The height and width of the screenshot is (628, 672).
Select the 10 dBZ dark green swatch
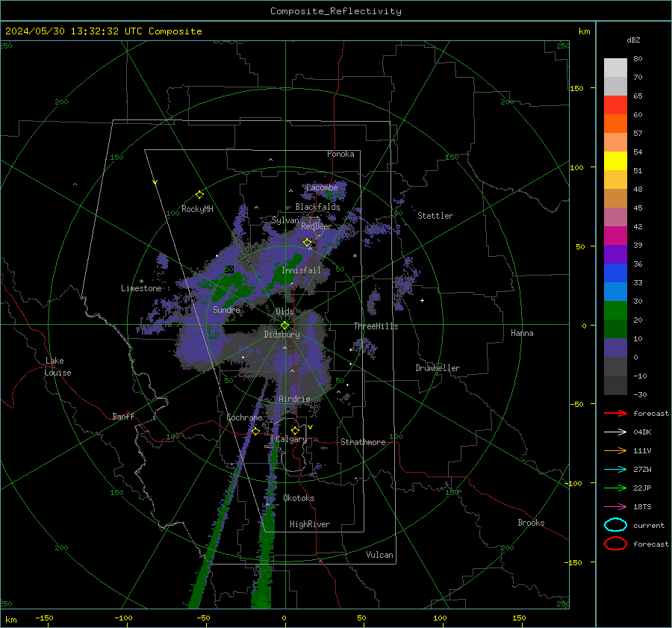pyautogui.click(x=615, y=329)
